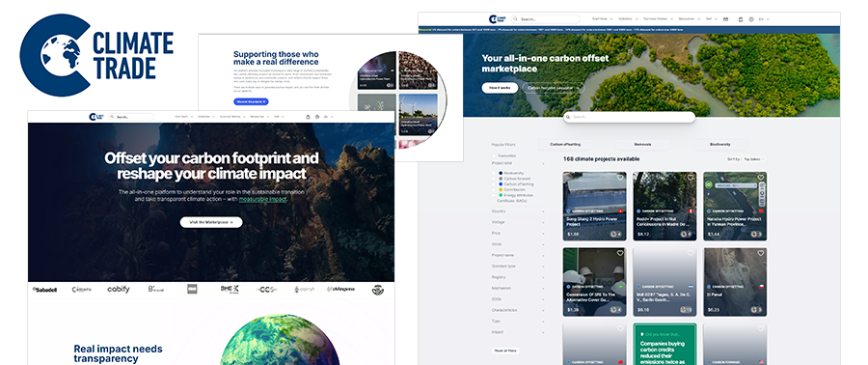Expand the Stock filter
868x365 pixels.
[518, 244]
